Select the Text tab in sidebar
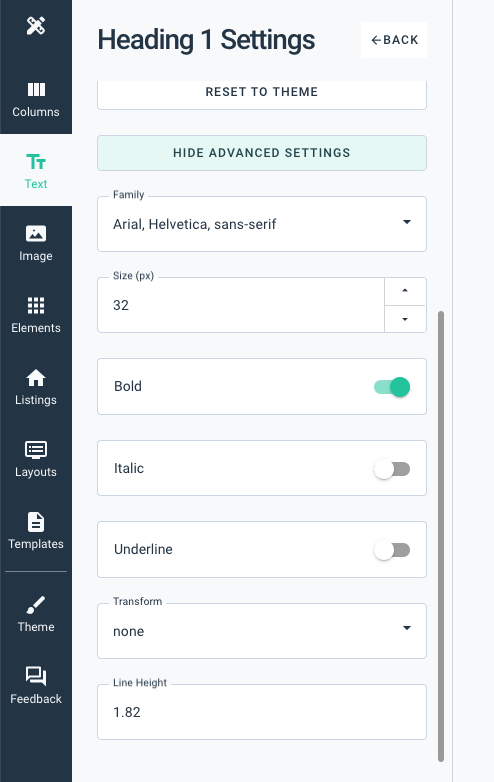The height and width of the screenshot is (782, 494). (36, 170)
